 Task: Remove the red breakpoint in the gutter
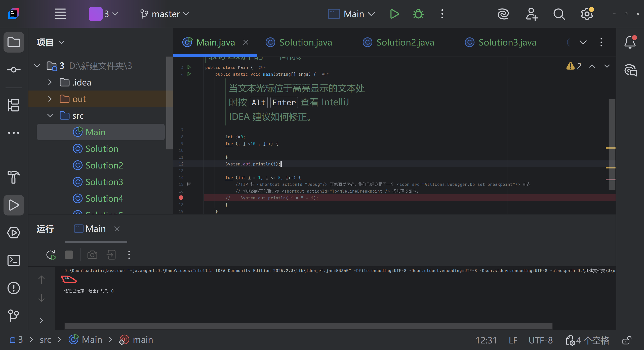(x=181, y=198)
